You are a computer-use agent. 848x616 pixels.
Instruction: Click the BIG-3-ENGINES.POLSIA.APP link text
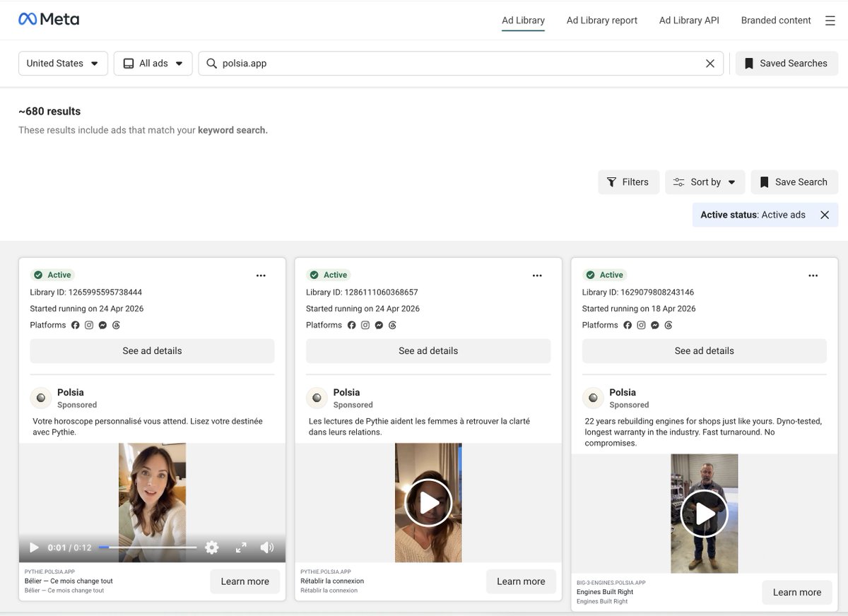click(611, 583)
